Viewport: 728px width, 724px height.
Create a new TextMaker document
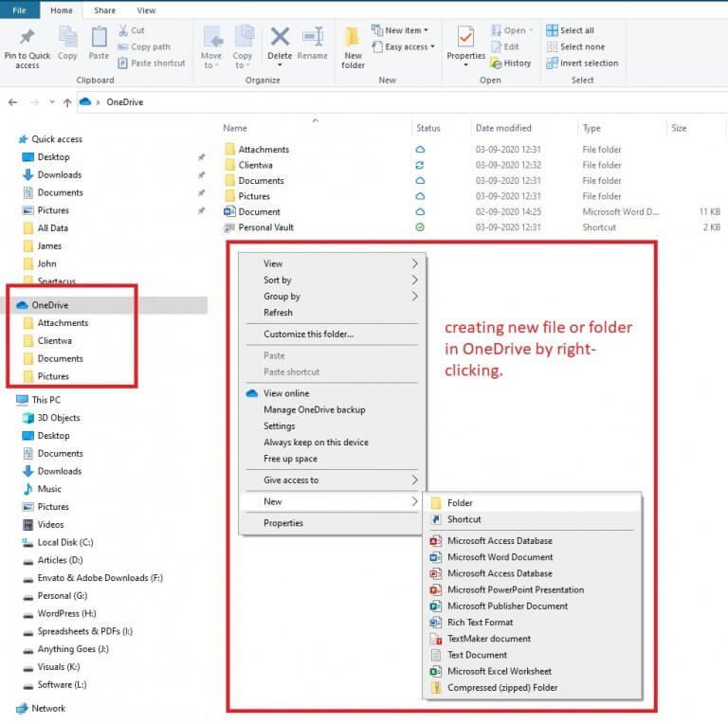[533, 639]
